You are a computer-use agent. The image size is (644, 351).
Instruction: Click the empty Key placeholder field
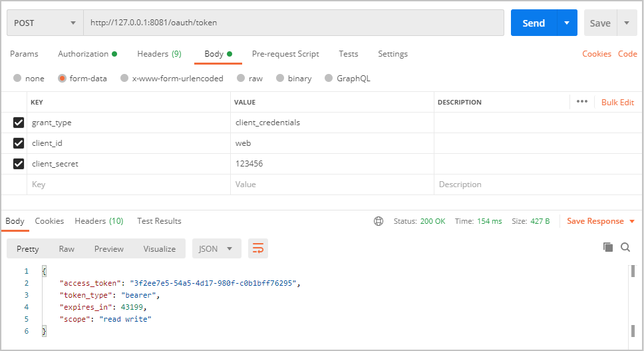point(128,184)
